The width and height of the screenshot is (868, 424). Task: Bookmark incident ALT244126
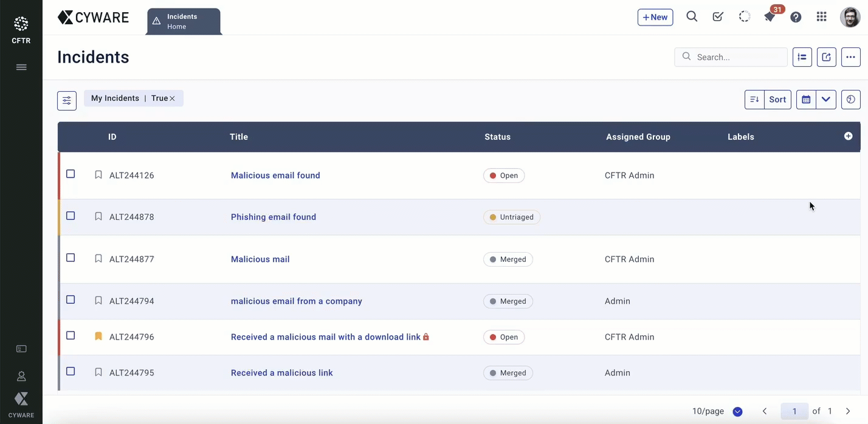click(98, 175)
